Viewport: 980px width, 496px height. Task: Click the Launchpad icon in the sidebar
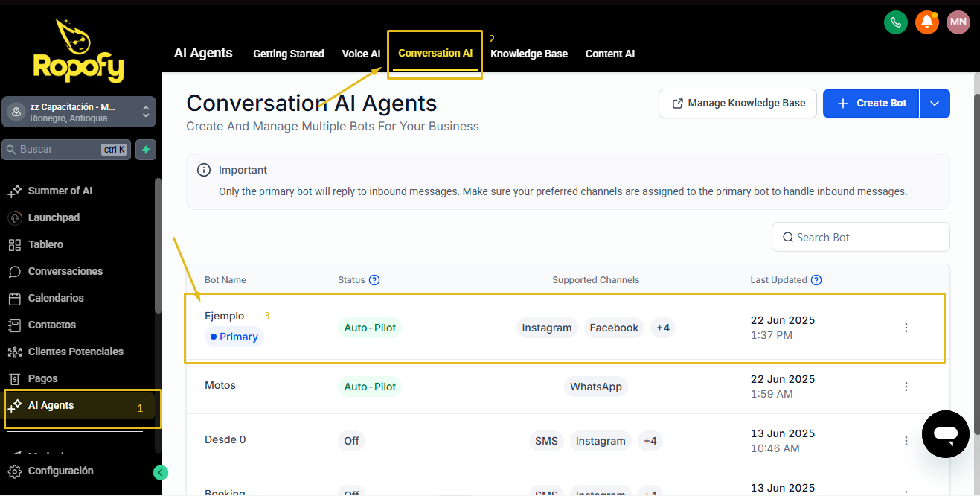click(x=15, y=218)
